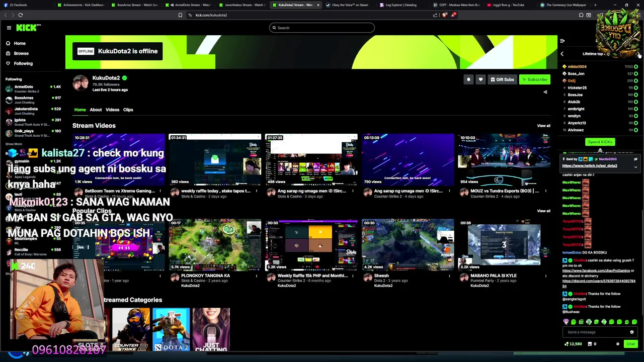Open BossArnss in the Following list
Viewport: 644px width, 362px height.
pyautogui.click(x=33, y=100)
